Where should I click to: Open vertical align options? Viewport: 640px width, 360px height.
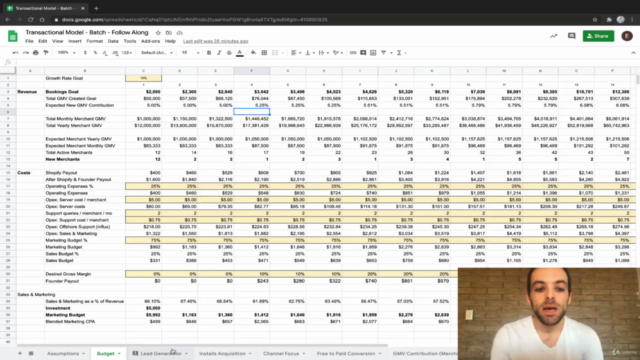(x=309, y=53)
